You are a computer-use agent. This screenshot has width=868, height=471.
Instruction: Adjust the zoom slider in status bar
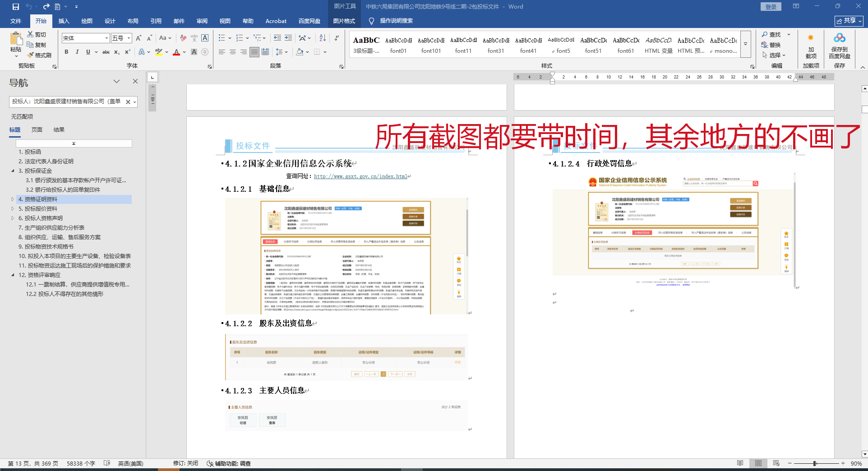point(815,463)
